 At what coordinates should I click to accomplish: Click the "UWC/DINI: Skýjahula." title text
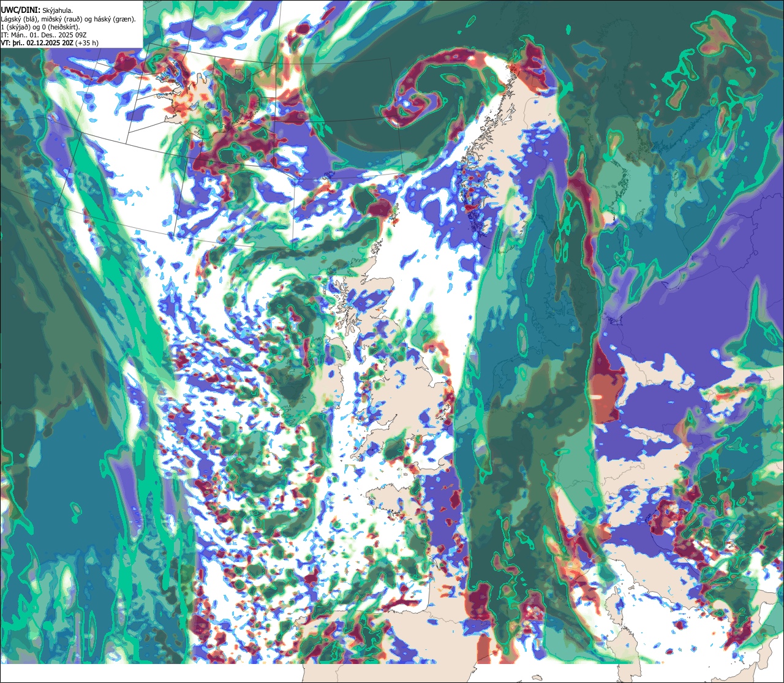37,10
